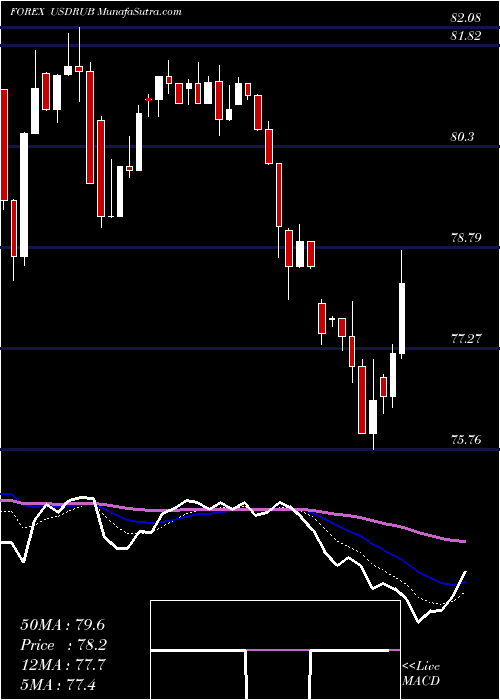The image size is (500, 700).
Task: Click the 78.79 price level label
Action: (466, 238)
